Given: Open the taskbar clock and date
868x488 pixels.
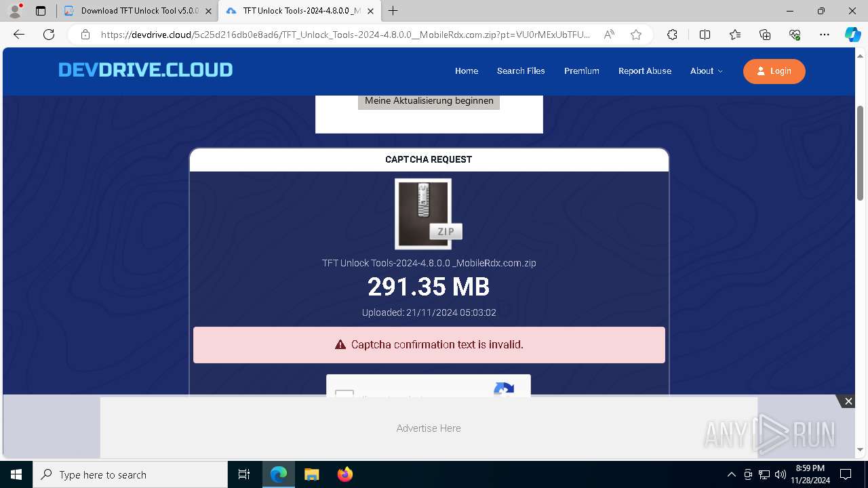Looking at the screenshot, I should pyautogui.click(x=810, y=474).
